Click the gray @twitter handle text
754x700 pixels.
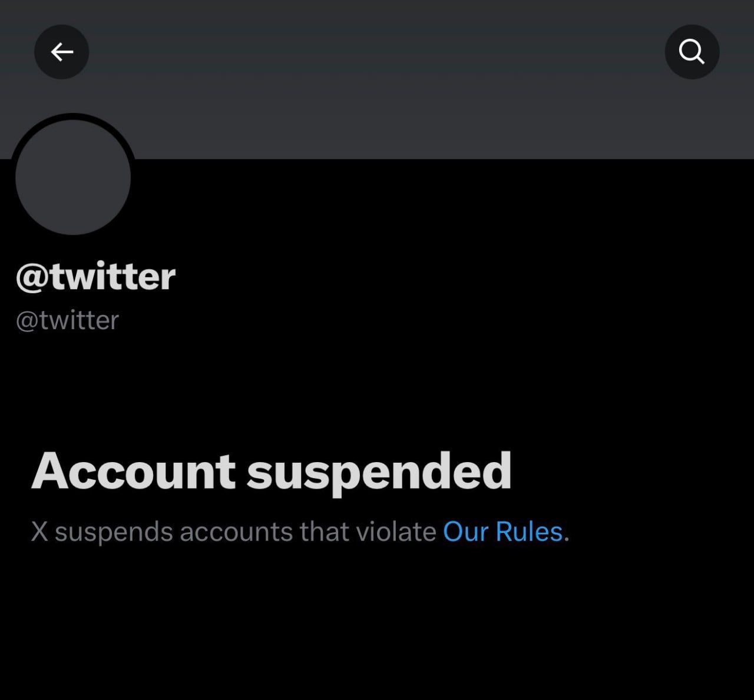pos(68,321)
